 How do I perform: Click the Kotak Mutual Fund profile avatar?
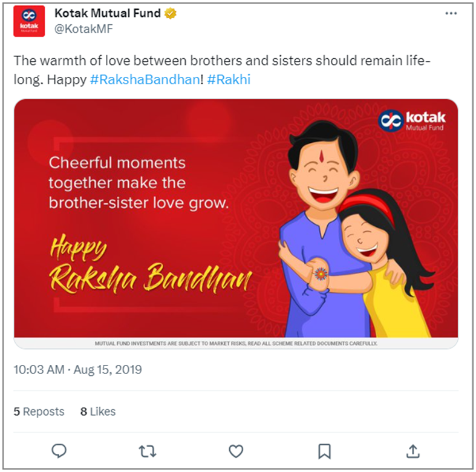(29, 22)
